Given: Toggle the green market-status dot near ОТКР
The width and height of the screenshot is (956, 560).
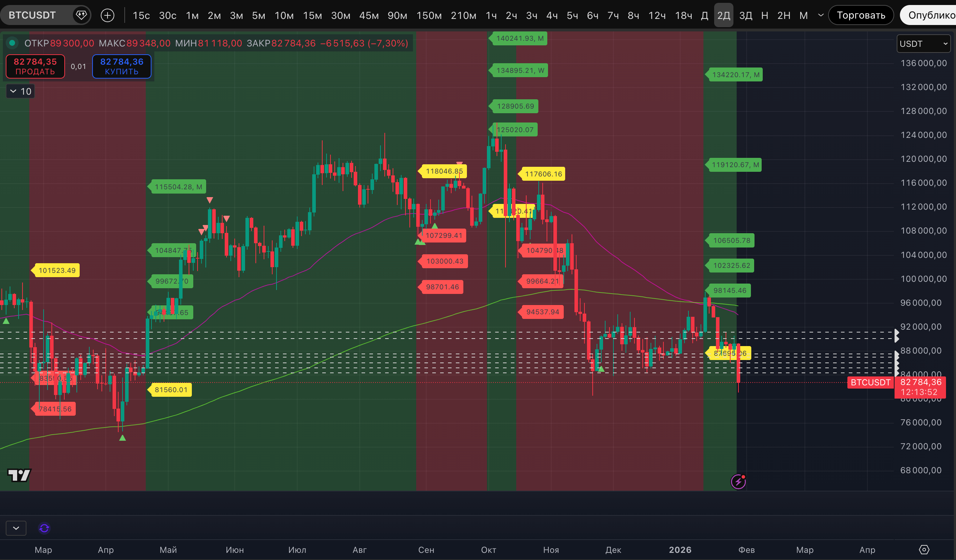Looking at the screenshot, I should click(x=12, y=43).
